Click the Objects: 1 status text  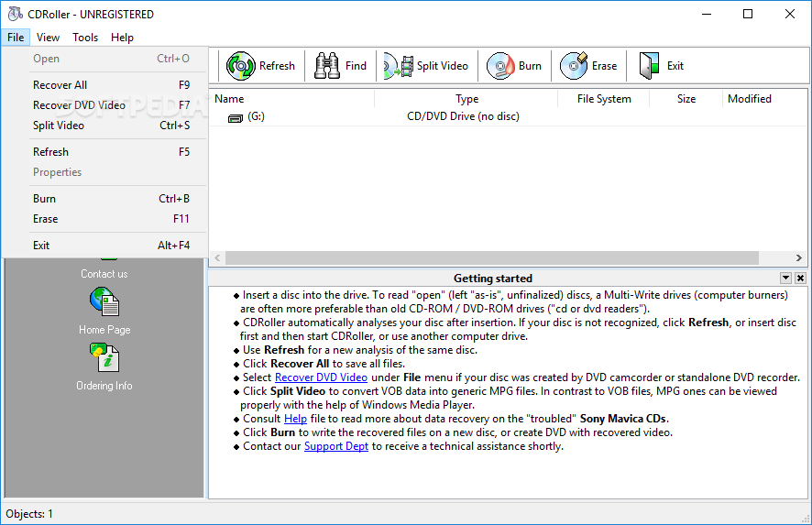tap(29, 514)
